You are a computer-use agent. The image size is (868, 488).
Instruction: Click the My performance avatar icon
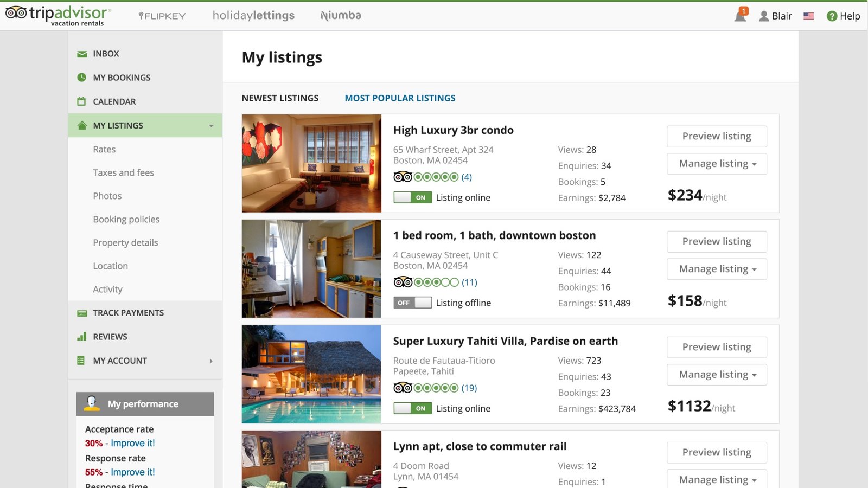click(x=92, y=403)
